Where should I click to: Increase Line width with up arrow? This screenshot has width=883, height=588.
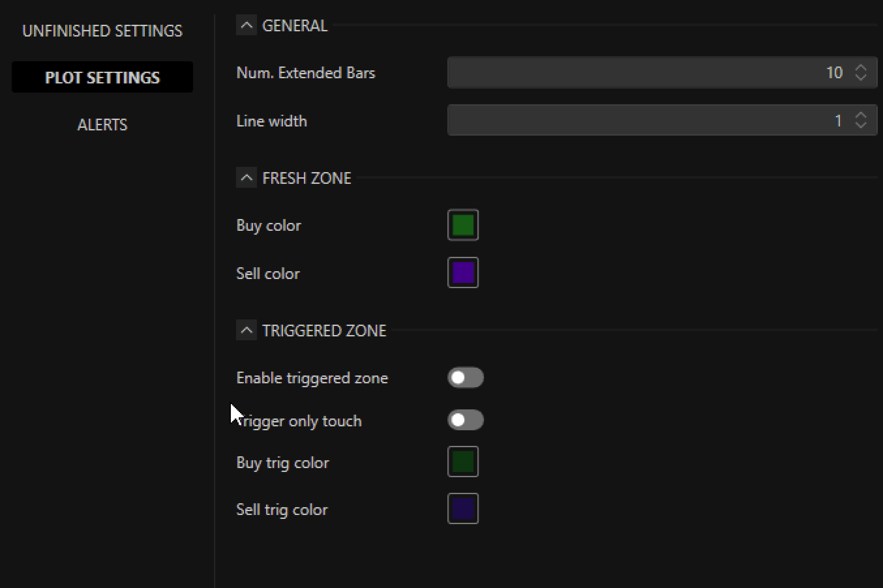pyautogui.click(x=861, y=115)
